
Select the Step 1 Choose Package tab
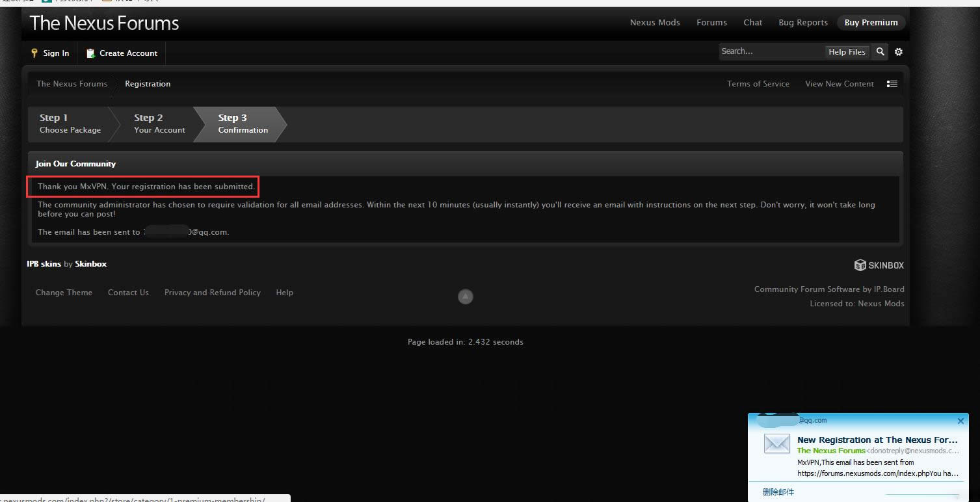(x=70, y=124)
